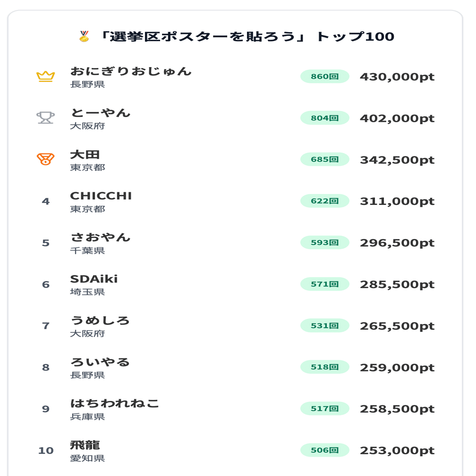This screenshot has width=476, height=476.
Task: Click the 430,000pt score
Action: coord(397,77)
